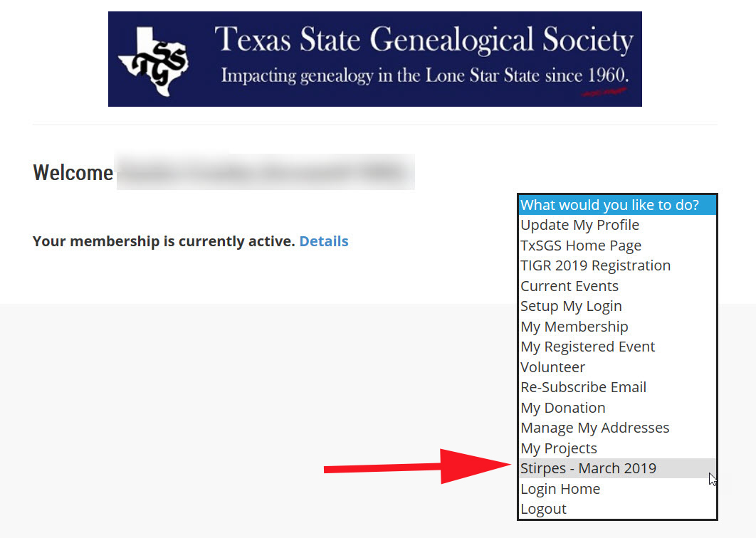Choose the Volunteer option
This screenshot has height=538, width=756.
tap(552, 367)
